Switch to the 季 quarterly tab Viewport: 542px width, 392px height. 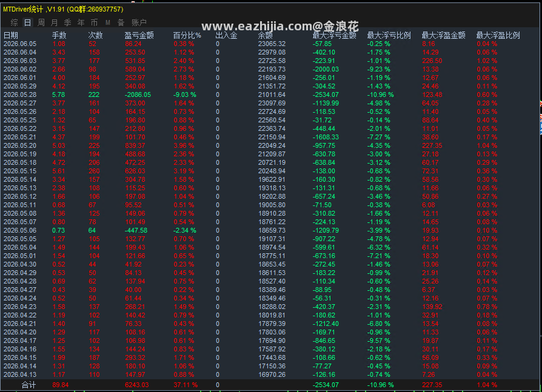pyautogui.click(x=67, y=23)
